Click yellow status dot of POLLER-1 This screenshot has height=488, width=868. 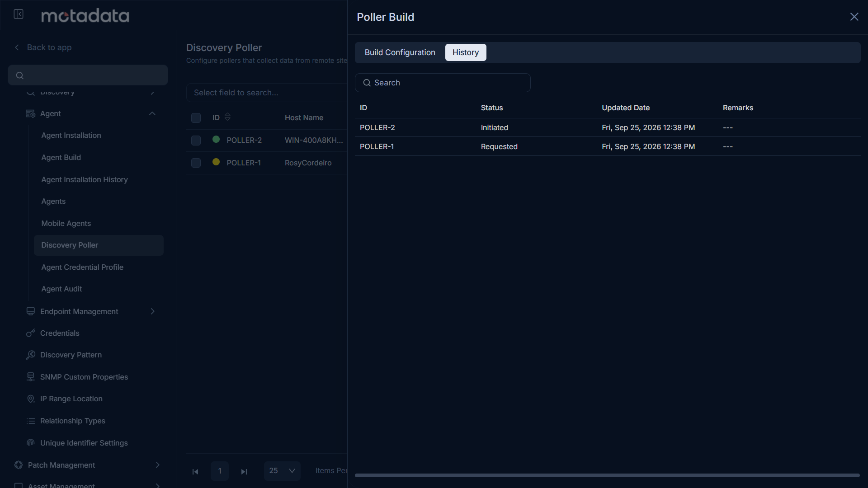pyautogui.click(x=216, y=162)
